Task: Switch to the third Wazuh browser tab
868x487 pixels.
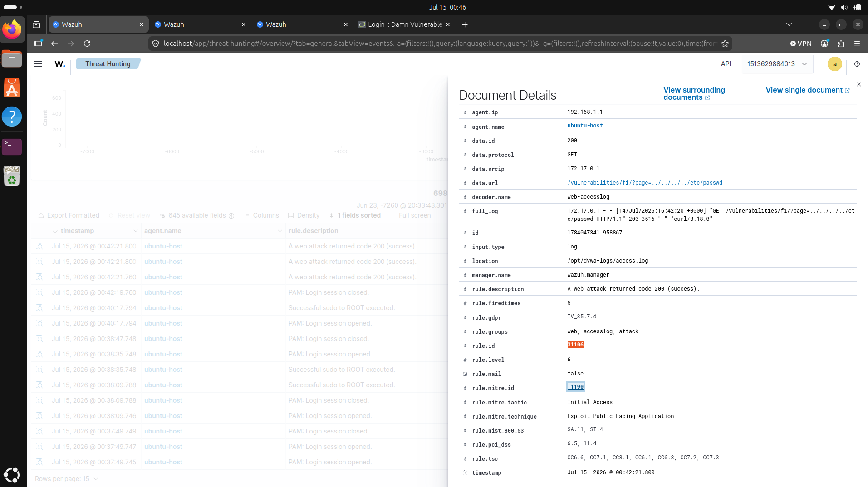Action: [302, 24]
